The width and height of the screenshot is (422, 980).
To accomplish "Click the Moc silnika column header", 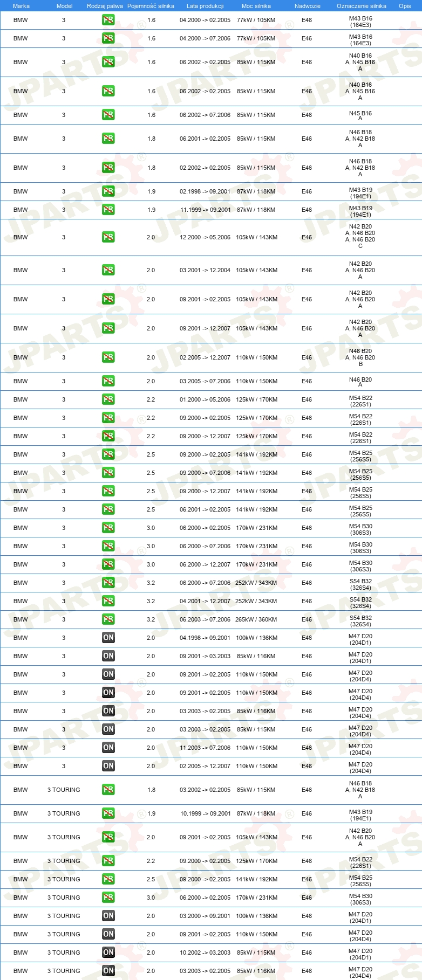I will click(256, 6).
